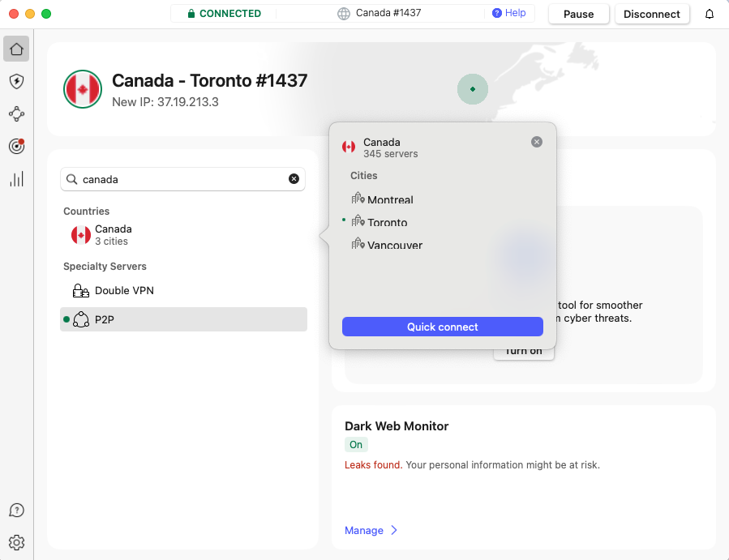
Task: Click the globe icon by Canada #1437
Action: [x=344, y=14]
